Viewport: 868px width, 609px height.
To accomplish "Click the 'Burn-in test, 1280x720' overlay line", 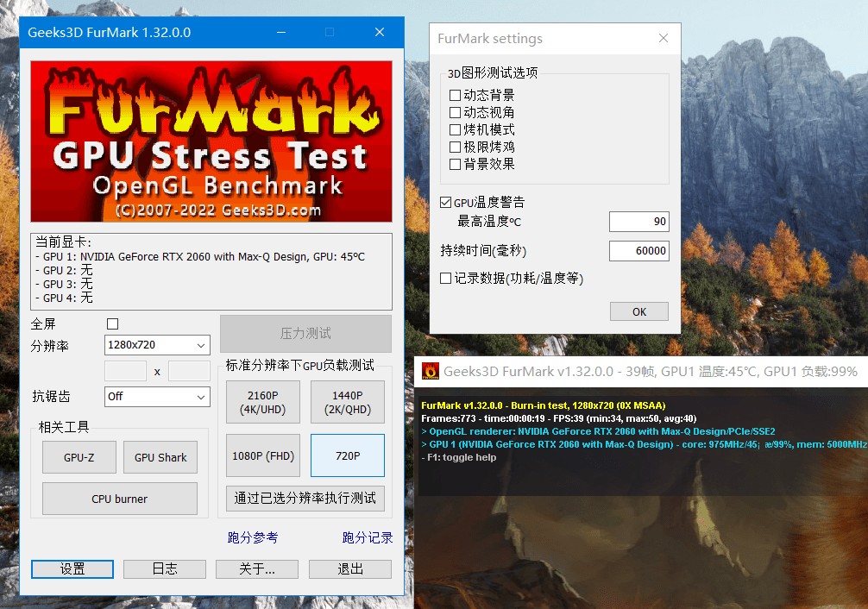I will 543,405.
